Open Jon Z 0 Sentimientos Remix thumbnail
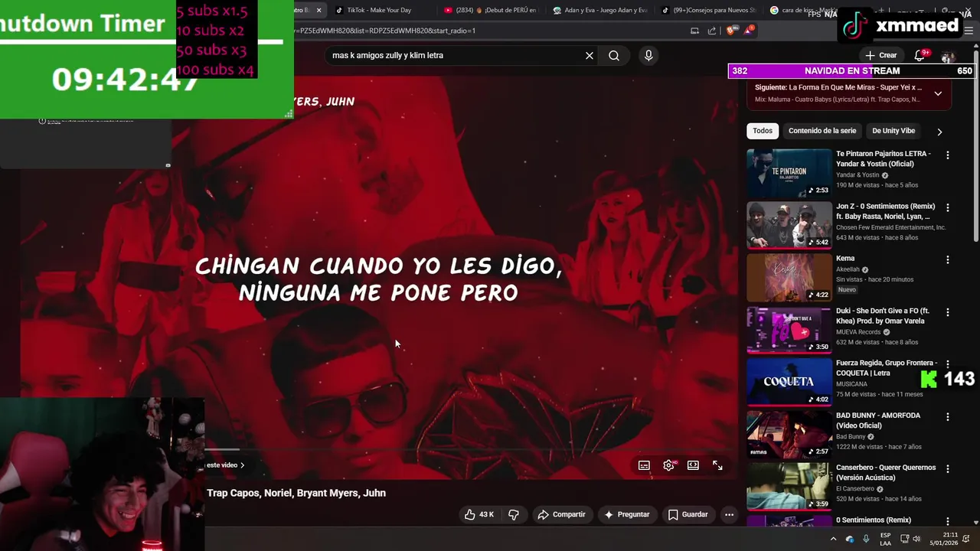Screen dimensions: 980x551 pyautogui.click(x=789, y=225)
